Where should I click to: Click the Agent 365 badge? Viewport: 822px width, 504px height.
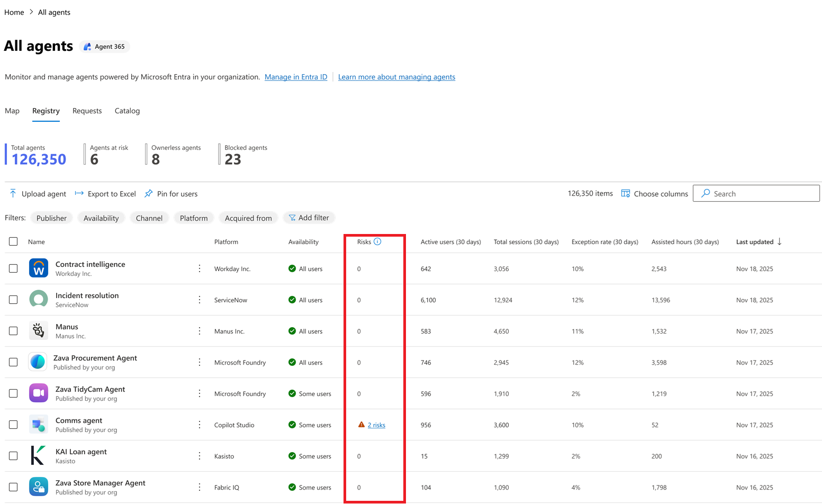click(105, 47)
